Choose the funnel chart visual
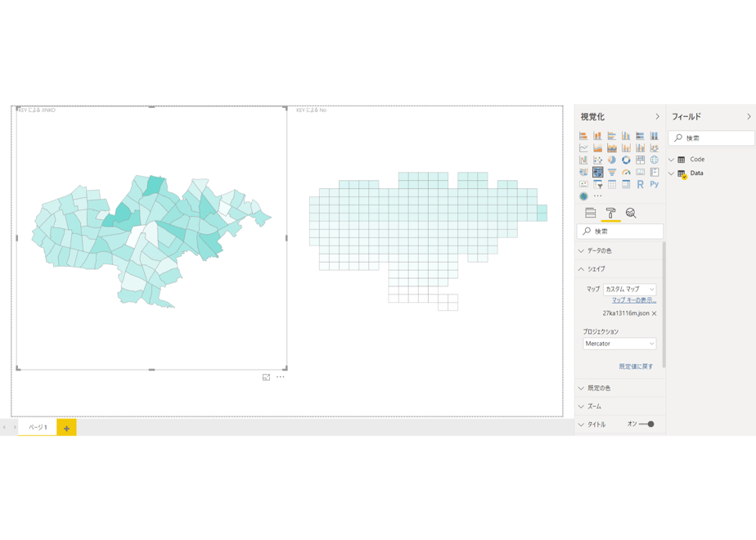This screenshot has width=756, height=540. [x=612, y=172]
